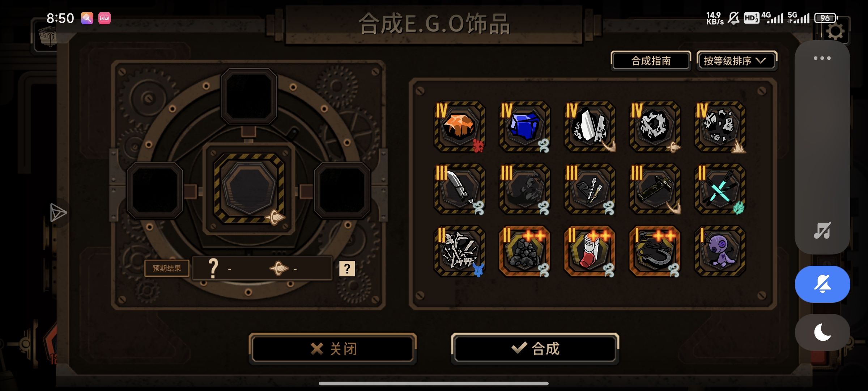Close the dialog with 关闭 button
Screen dimensions: 868x391
333,349
